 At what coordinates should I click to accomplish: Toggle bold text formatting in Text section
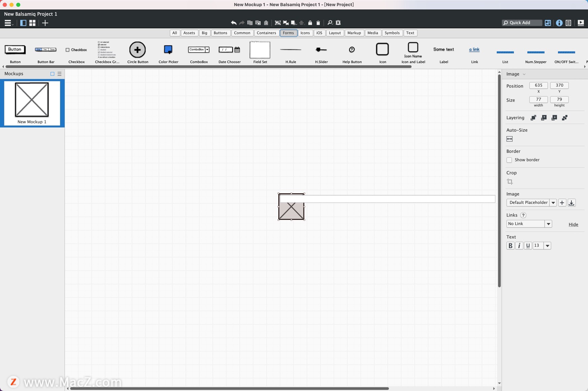pyautogui.click(x=510, y=245)
